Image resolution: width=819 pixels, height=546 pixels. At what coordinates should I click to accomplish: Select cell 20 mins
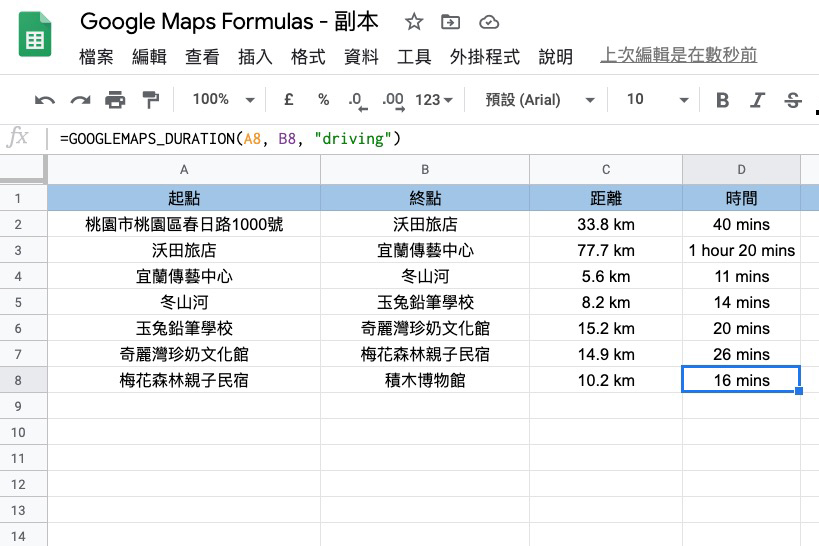741,328
